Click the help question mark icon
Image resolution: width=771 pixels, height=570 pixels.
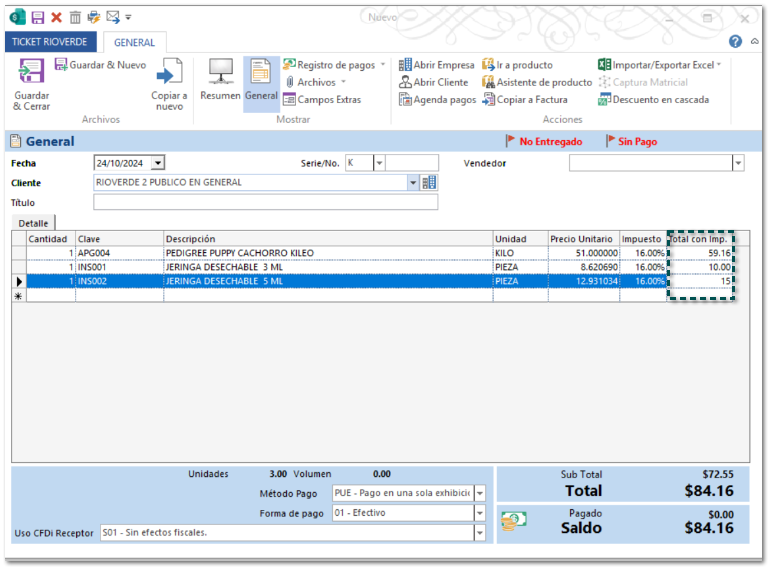pos(735,42)
